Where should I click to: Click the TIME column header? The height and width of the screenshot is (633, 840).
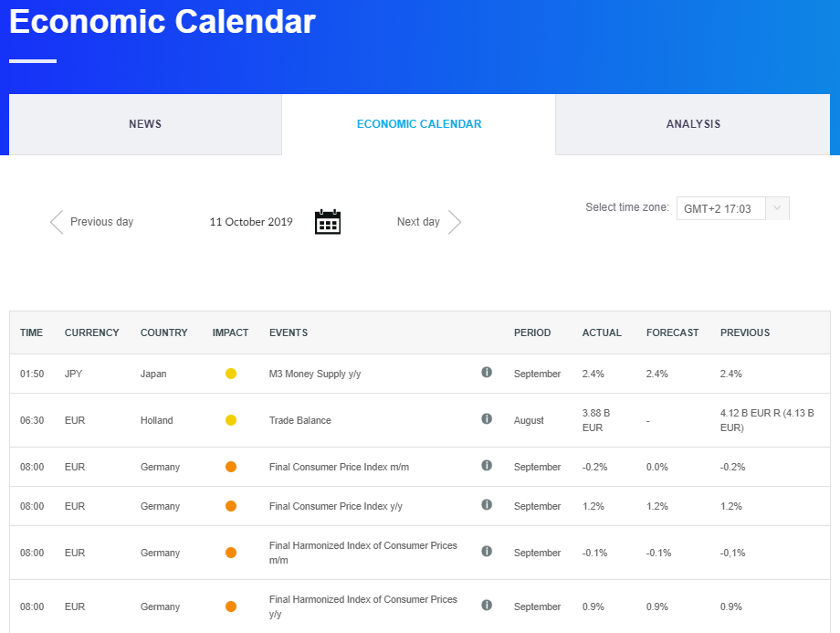[31, 332]
